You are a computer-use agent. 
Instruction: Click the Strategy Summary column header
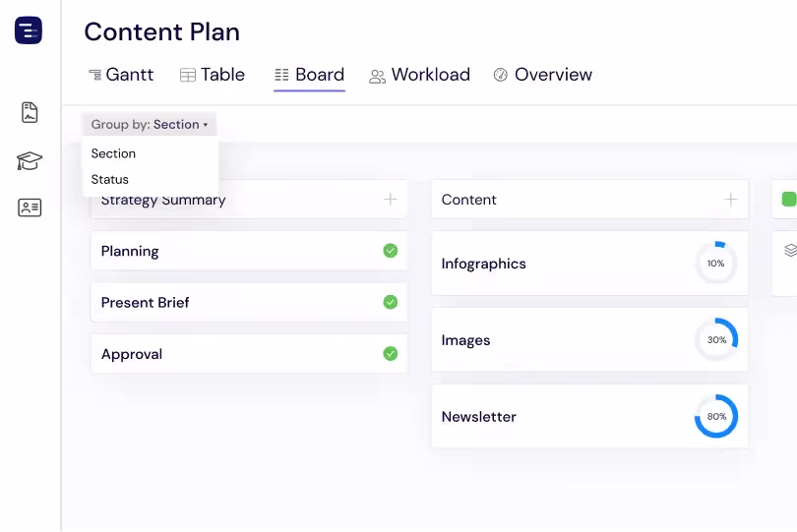(249, 200)
